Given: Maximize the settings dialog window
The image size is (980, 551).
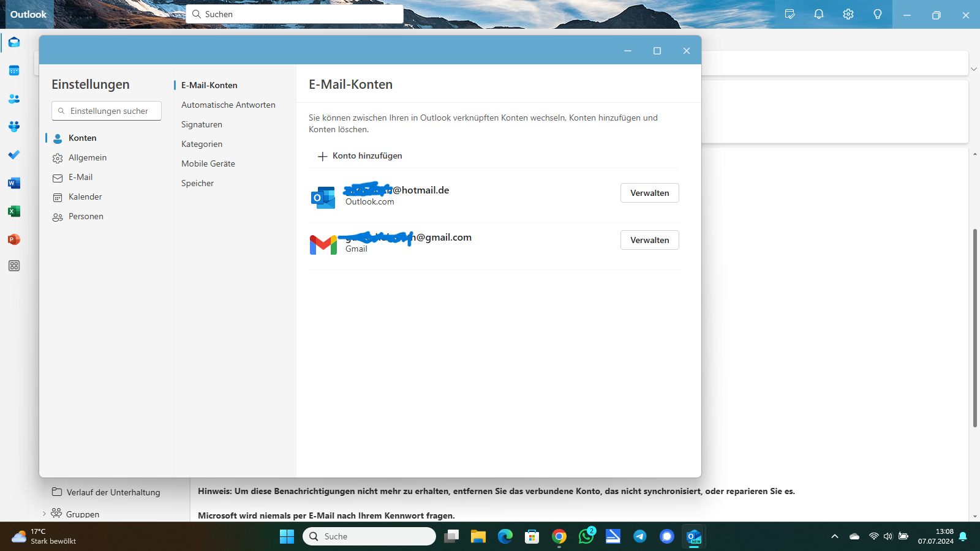Looking at the screenshot, I should tap(657, 51).
